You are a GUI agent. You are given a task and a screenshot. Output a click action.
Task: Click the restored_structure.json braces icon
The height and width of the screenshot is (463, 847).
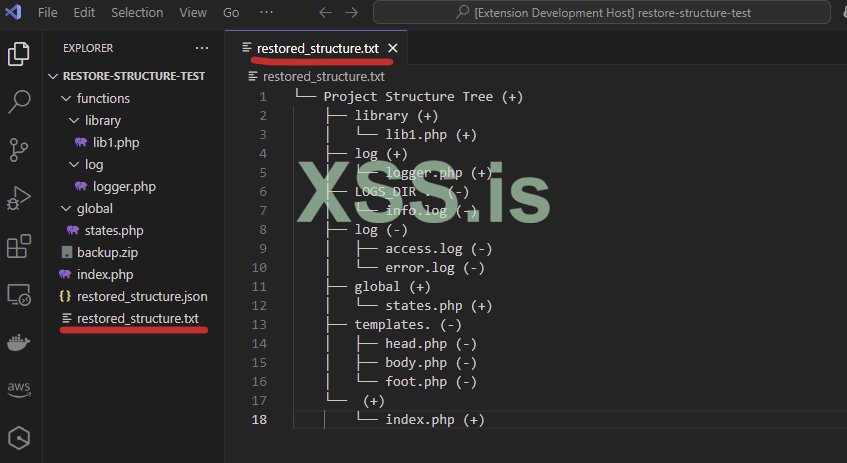[x=65, y=296]
